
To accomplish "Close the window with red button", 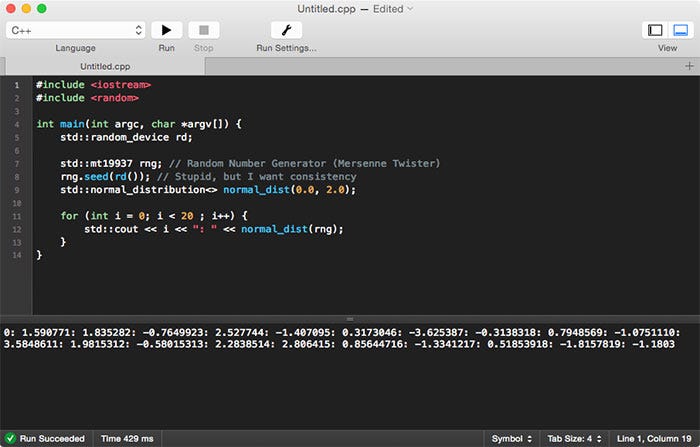I will (x=11, y=8).
